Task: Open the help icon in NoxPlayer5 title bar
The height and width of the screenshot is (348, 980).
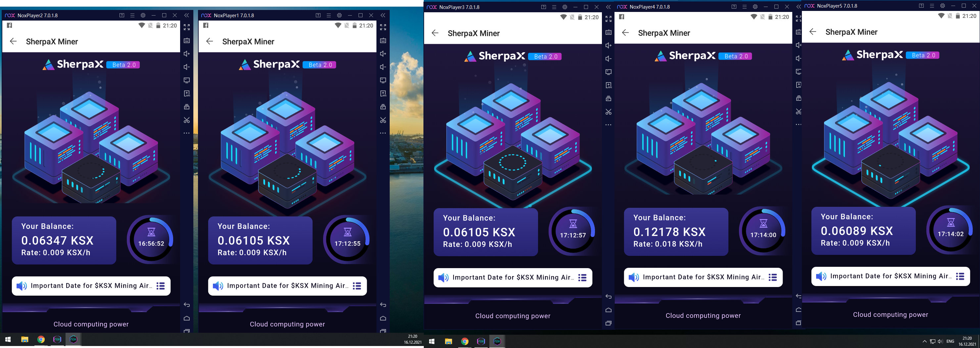Action: [921, 6]
